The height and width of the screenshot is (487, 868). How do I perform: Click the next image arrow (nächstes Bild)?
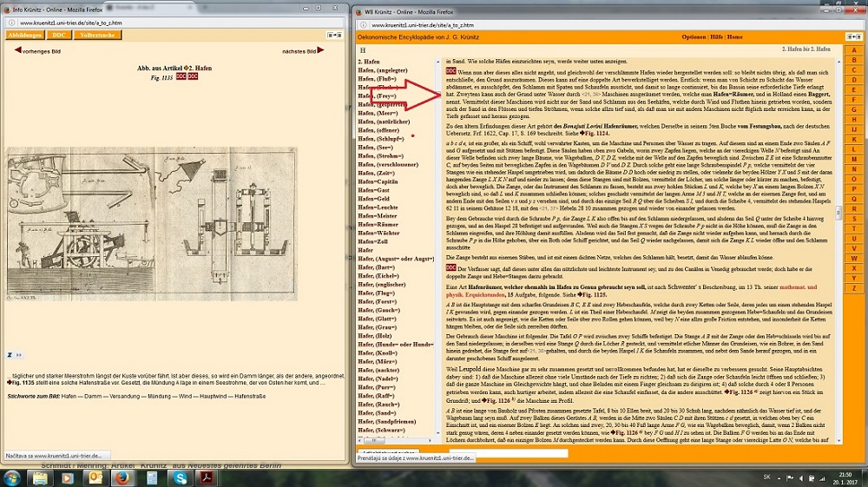(x=321, y=51)
